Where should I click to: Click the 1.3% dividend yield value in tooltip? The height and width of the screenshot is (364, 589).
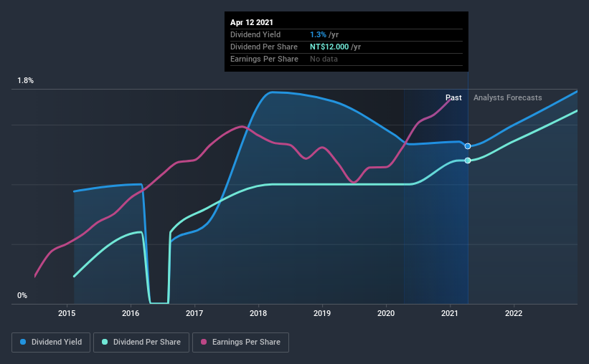318,34
